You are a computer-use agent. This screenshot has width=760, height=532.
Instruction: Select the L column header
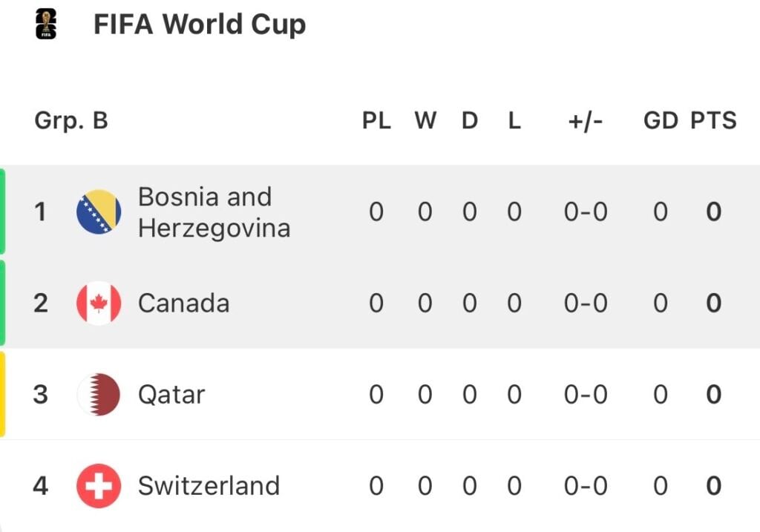click(514, 120)
